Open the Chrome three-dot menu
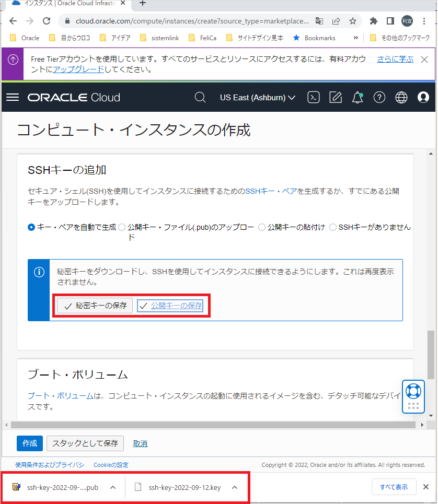Viewport: 438px width, 504px height. (x=424, y=21)
